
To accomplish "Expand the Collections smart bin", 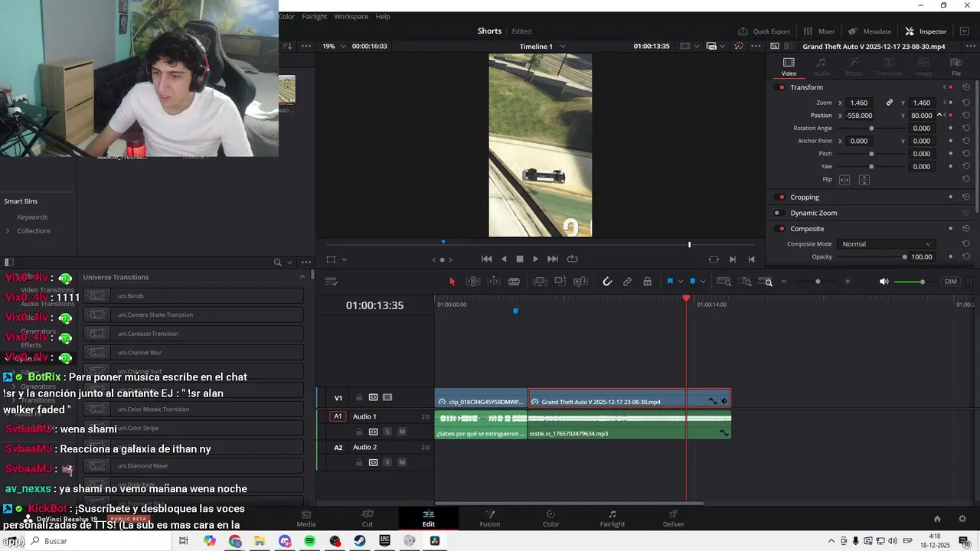I will 8,231.
